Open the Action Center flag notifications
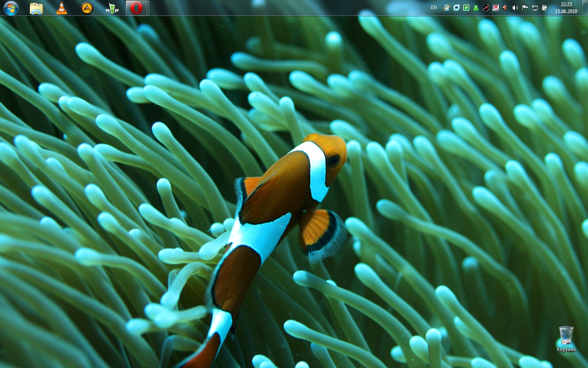Image resolution: width=588 pixels, height=368 pixels. point(525,8)
